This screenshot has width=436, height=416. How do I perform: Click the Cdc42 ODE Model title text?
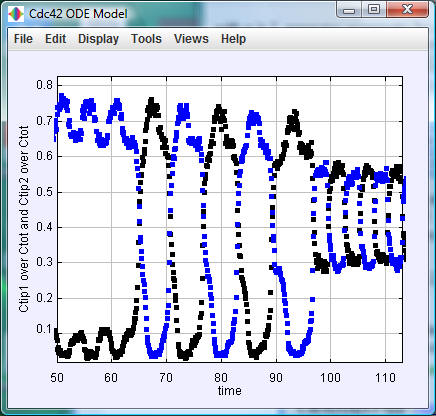(x=78, y=14)
